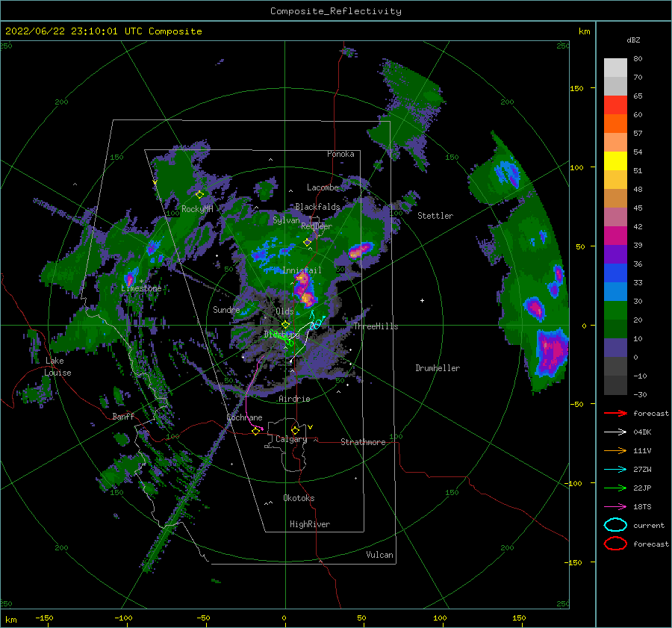Select the white 04DK track arrow
This screenshot has height=628, width=672.
615,432
